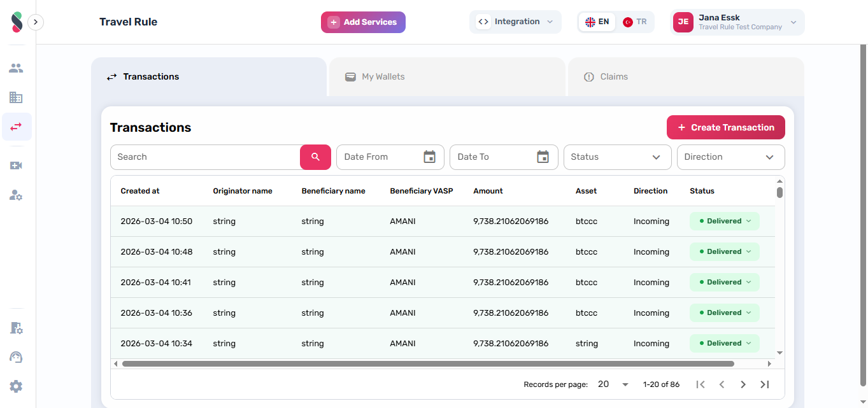Switch to the Claims tab
This screenshot has height=408, width=868.
tap(686, 76)
